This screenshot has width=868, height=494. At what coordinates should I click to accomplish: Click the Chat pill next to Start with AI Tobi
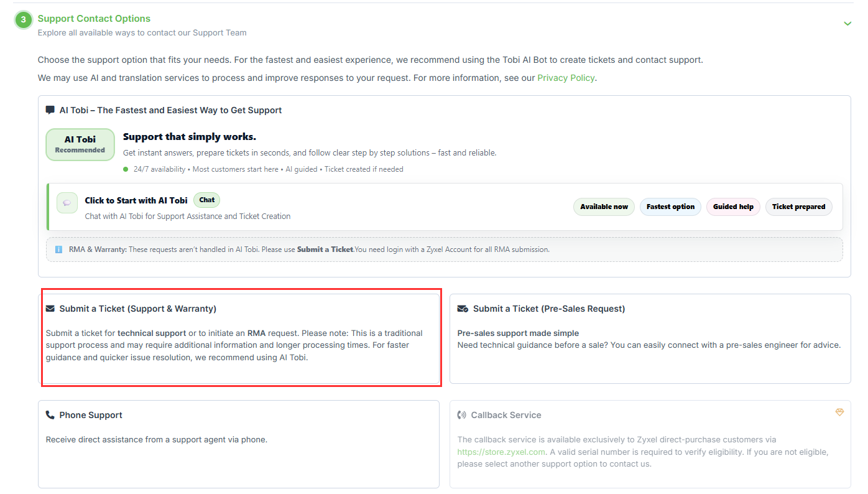[207, 200]
